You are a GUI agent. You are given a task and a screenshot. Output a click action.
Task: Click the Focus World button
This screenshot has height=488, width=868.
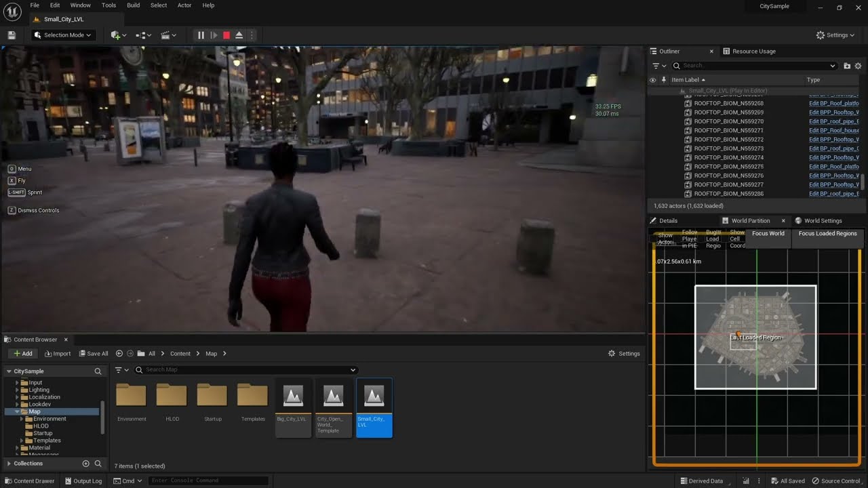[768, 234]
